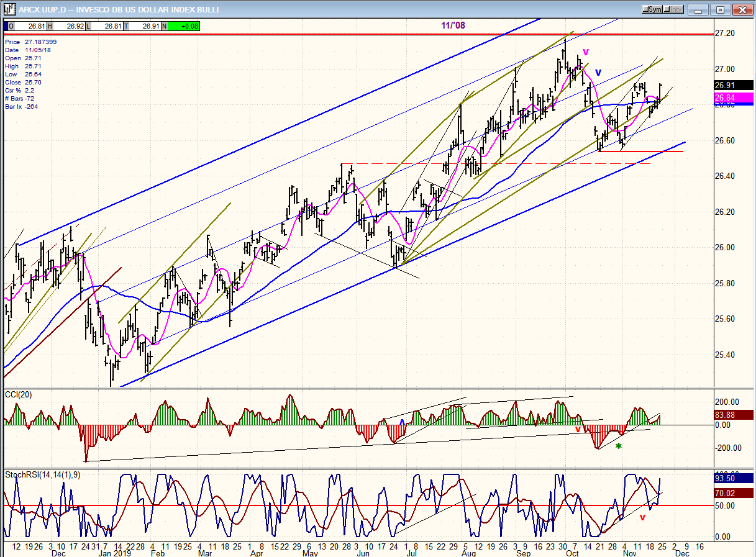756x557 pixels.
Task: Maximize the chart window
Action: point(720,9)
